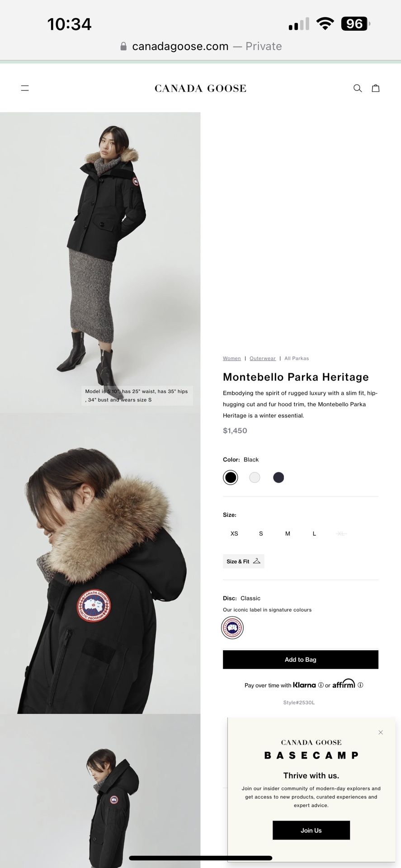Tap the Affirm info icon

[x=360, y=685]
